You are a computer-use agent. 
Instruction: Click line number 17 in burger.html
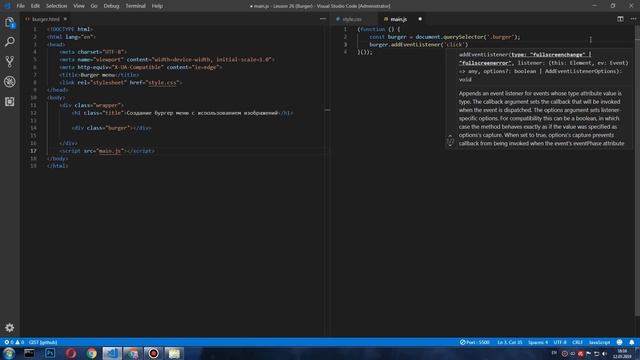pos(33,151)
